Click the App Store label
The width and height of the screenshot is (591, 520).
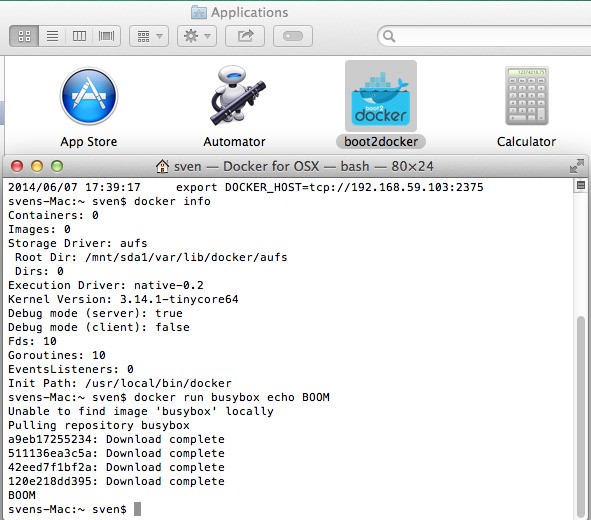pyautogui.click(x=89, y=142)
